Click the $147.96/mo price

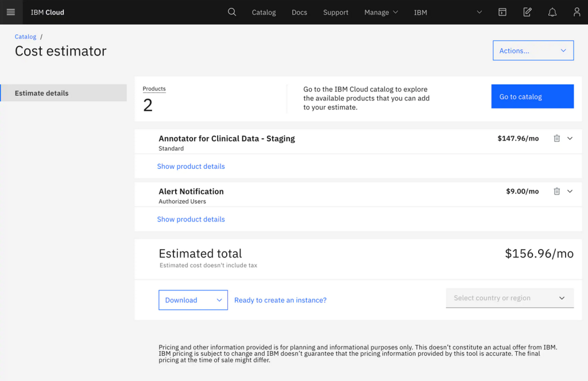pyautogui.click(x=518, y=139)
